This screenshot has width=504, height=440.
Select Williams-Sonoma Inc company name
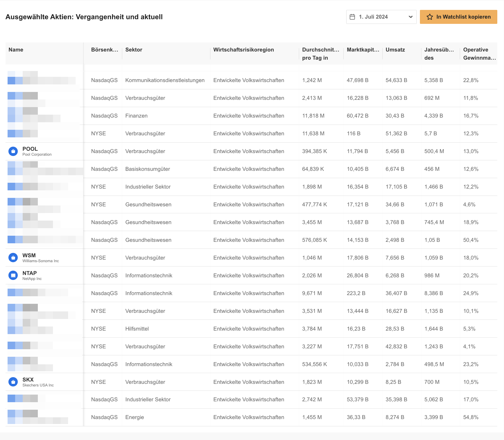click(x=41, y=261)
